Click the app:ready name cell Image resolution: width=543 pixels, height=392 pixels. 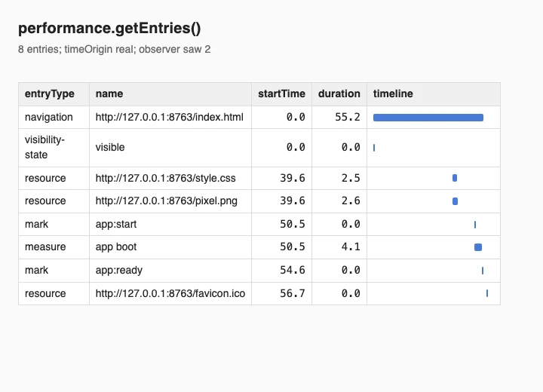(x=170, y=270)
